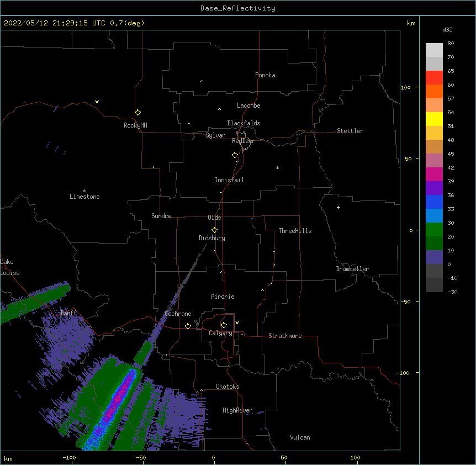The width and height of the screenshot is (476, 465).
Task: Click the red 65-60 dBZ legend swatch
Action: point(434,77)
